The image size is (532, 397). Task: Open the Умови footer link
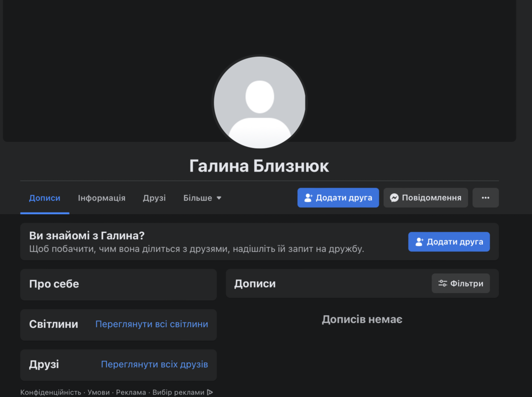99,392
